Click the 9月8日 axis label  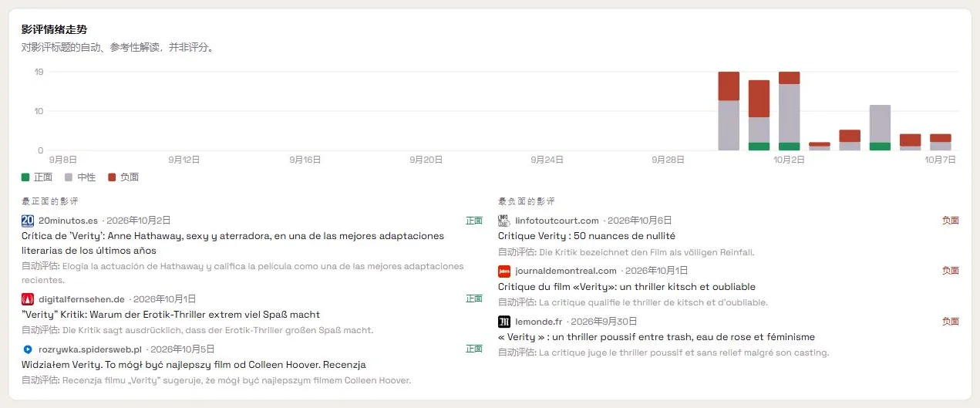point(63,160)
